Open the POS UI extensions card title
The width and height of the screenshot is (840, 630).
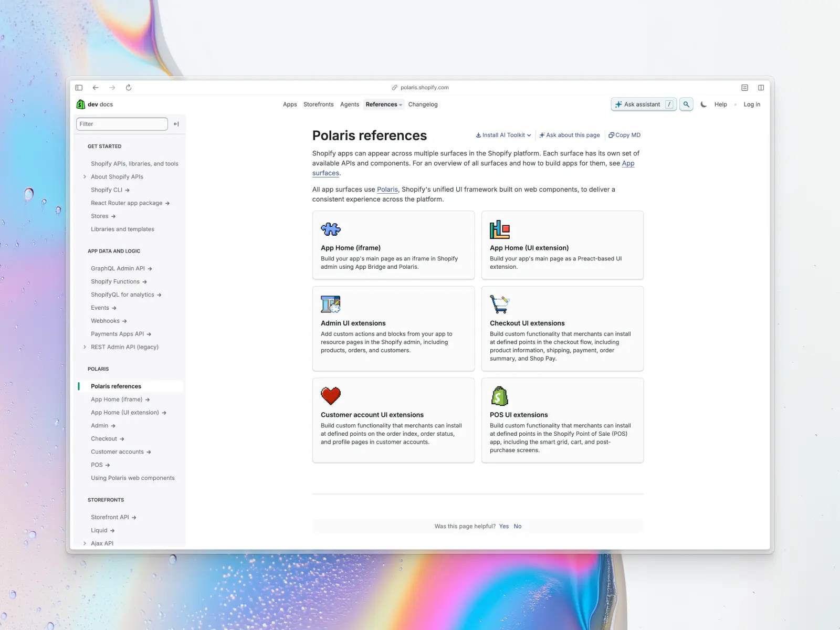(x=519, y=415)
